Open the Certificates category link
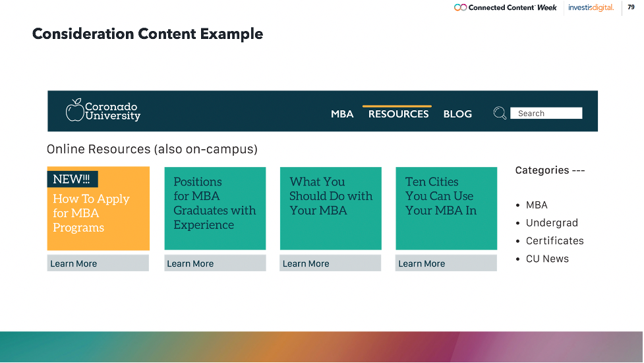This screenshot has height=363, width=644. 554,241
